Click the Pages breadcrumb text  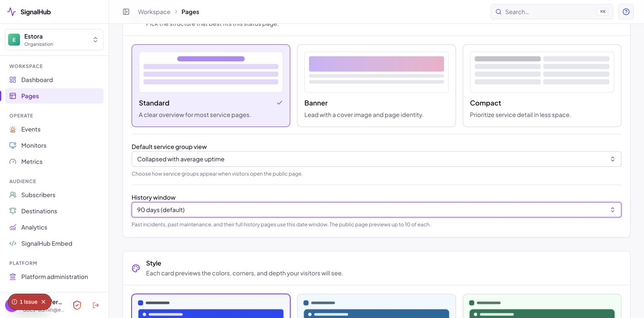[x=190, y=12]
